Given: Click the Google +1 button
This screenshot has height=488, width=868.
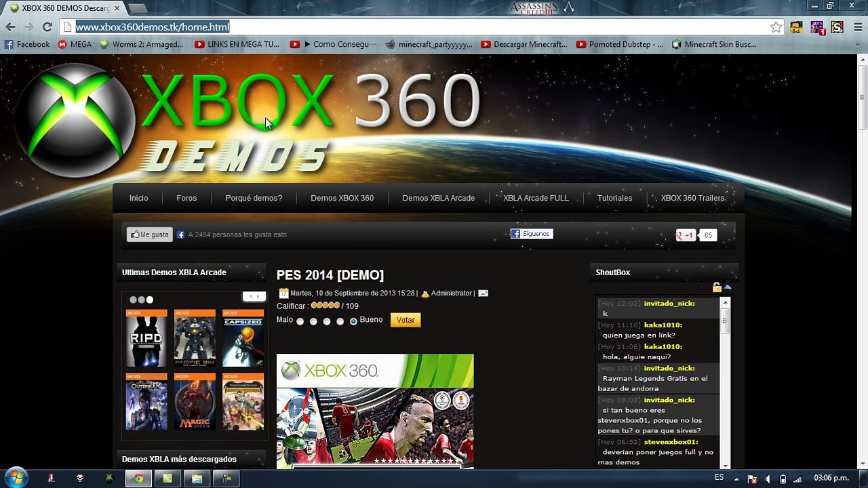Looking at the screenshot, I should (x=686, y=235).
